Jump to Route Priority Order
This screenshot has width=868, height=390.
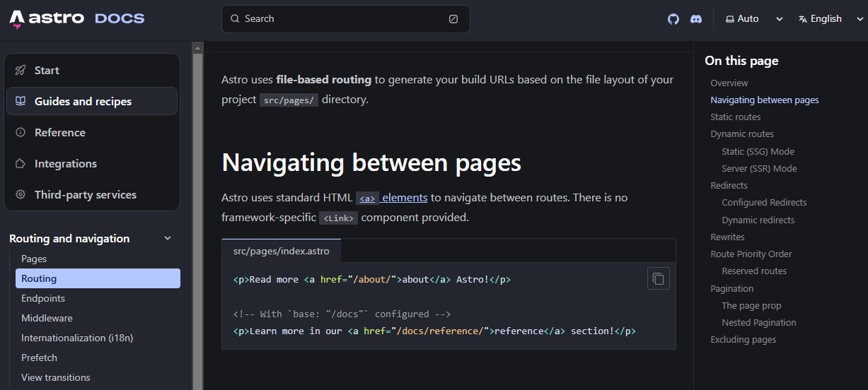tap(751, 254)
